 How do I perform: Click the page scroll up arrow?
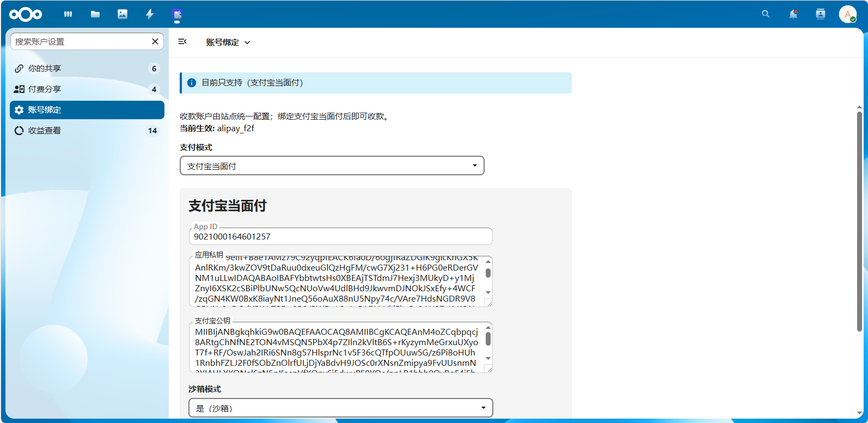pyautogui.click(x=859, y=107)
